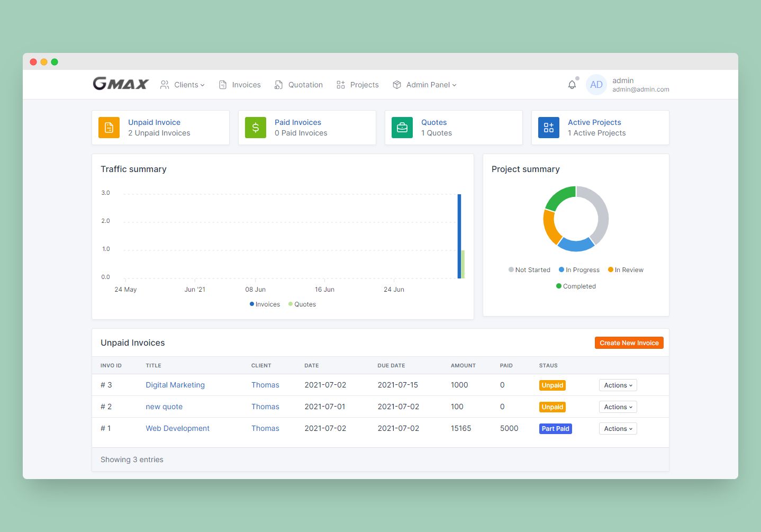Click the blue Invoices bar in chart
Screen dimensions: 761x532
[x=459, y=236]
